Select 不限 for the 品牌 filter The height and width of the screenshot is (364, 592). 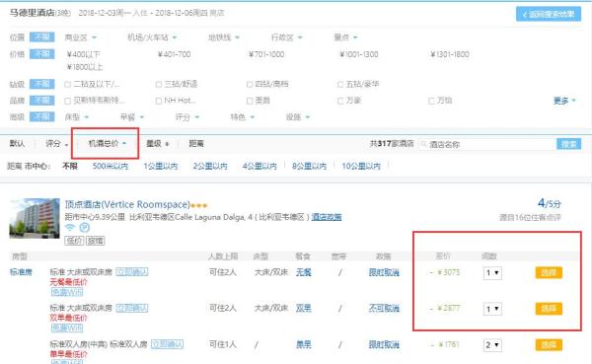(x=41, y=101)
